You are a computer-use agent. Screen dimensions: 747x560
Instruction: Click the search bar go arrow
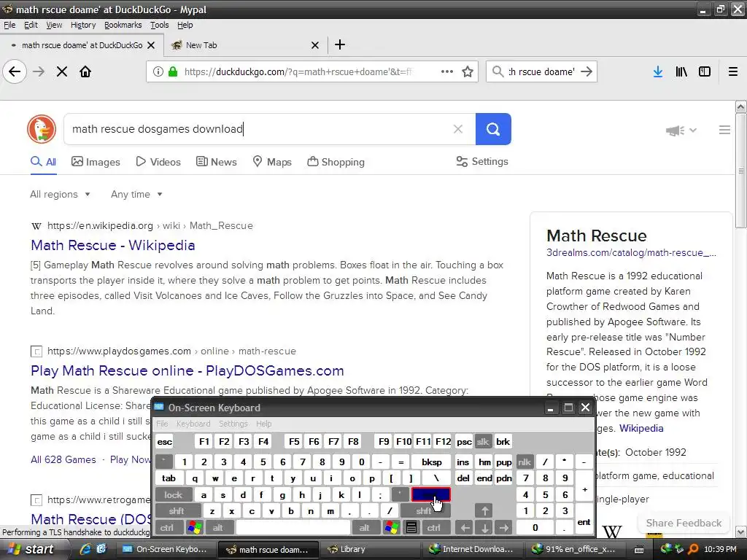click(x=587, y=72)
